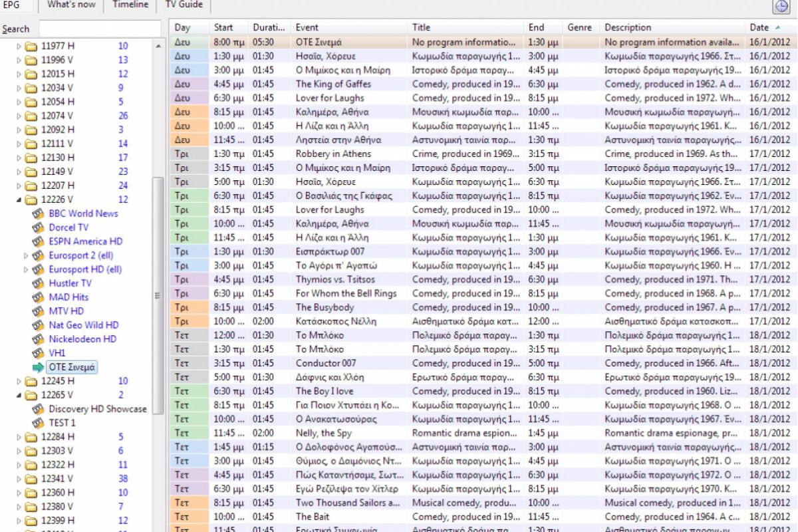
Task: Collapse the 12226 V transponder node
Action: 19,200
